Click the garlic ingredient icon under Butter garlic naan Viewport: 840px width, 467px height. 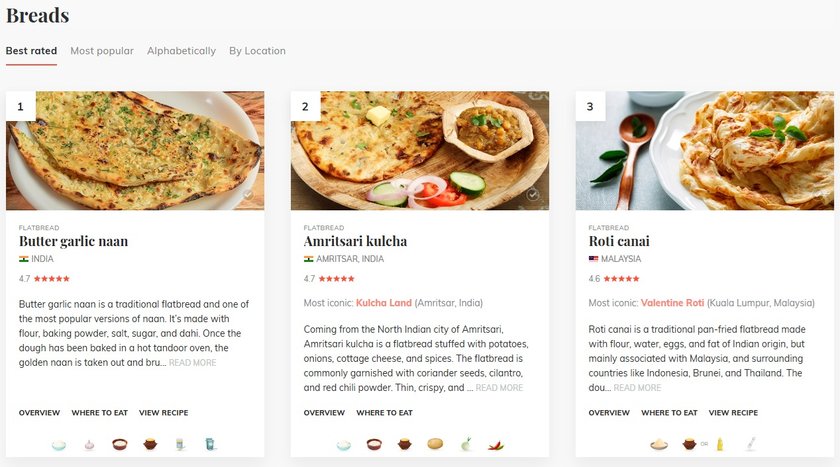click(89, 444)
